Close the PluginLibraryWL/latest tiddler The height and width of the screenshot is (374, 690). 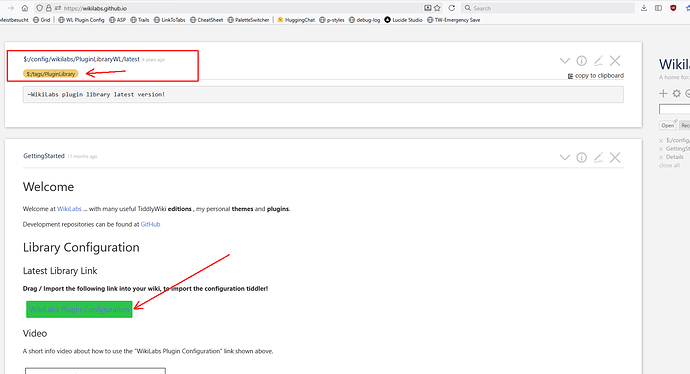click(615, 61)
